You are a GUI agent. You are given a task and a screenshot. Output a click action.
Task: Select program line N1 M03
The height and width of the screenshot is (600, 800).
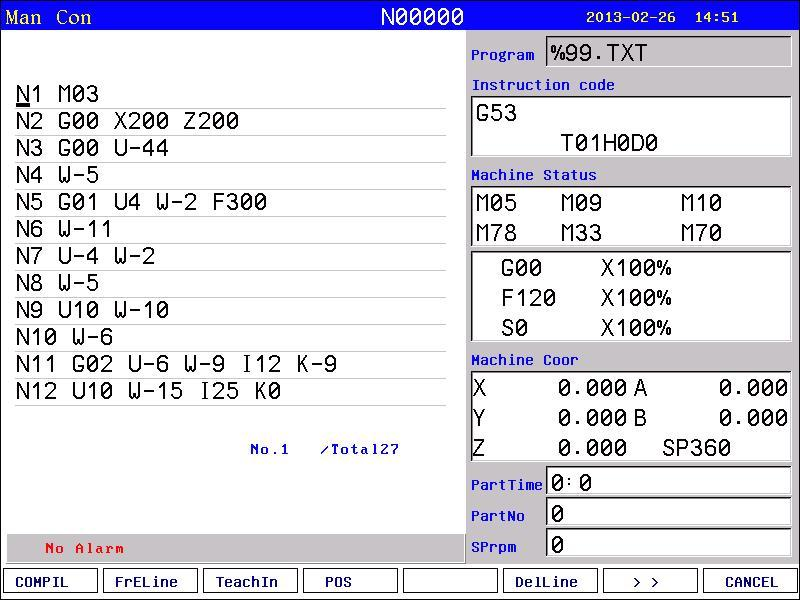(x=230, y=94)
